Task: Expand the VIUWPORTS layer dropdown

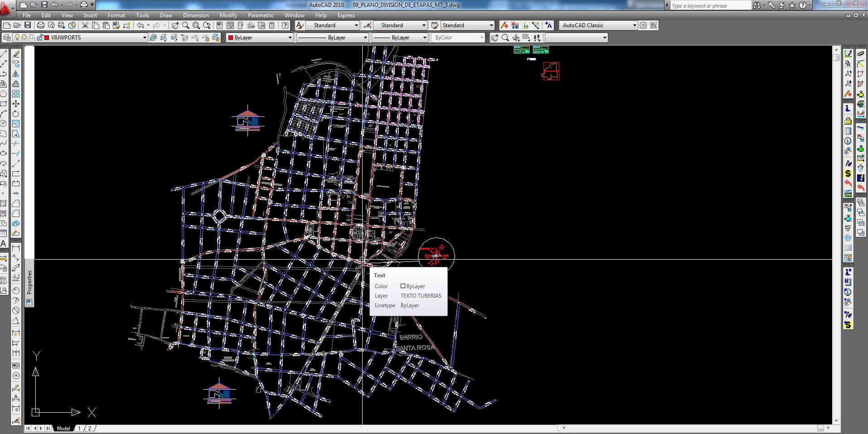Action: 145,38
